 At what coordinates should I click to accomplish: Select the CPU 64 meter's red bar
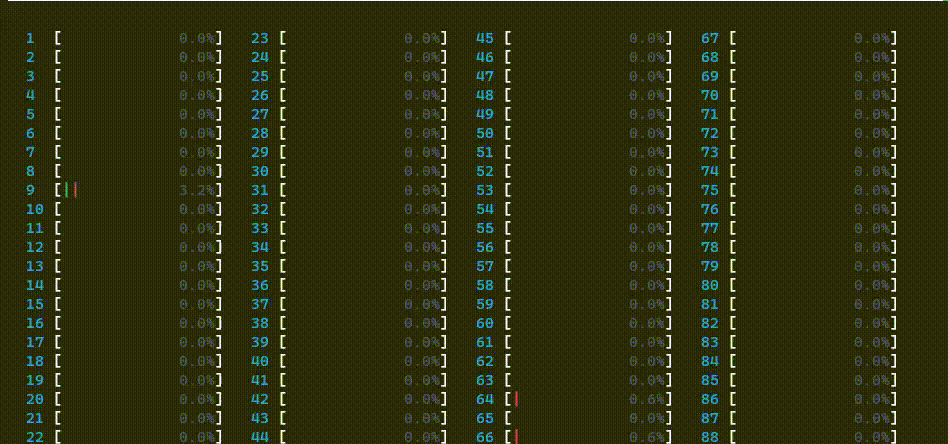coord(516,399)
